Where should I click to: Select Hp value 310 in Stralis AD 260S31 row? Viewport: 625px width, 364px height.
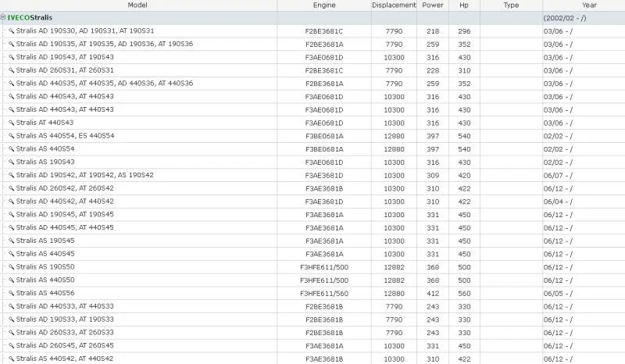(464, 70)
